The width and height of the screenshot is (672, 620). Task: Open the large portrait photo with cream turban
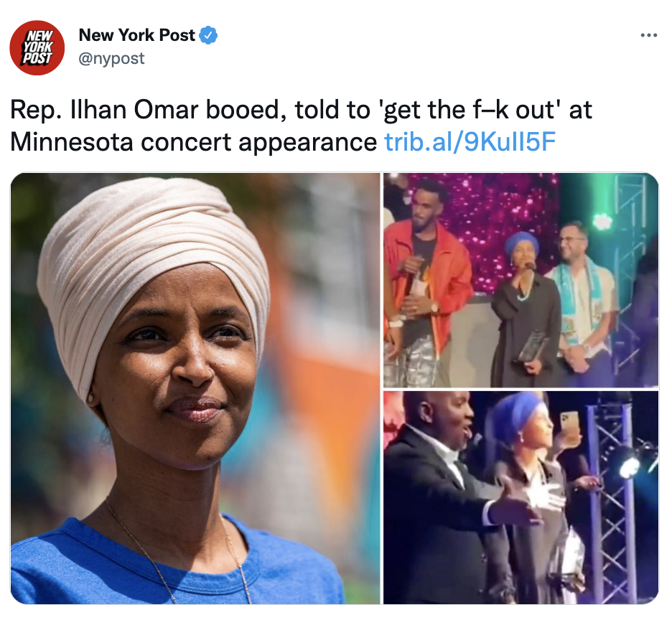coord(195,388)
